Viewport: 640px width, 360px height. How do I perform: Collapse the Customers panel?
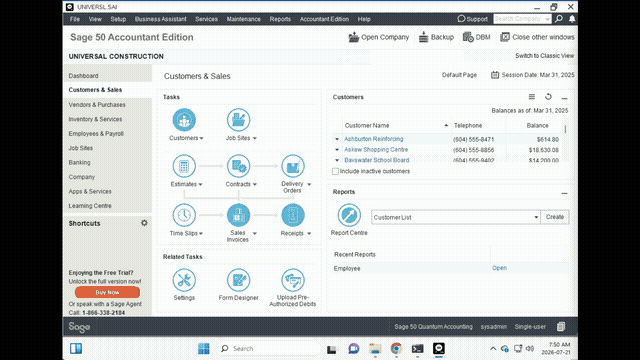click(x=564, y=98)
